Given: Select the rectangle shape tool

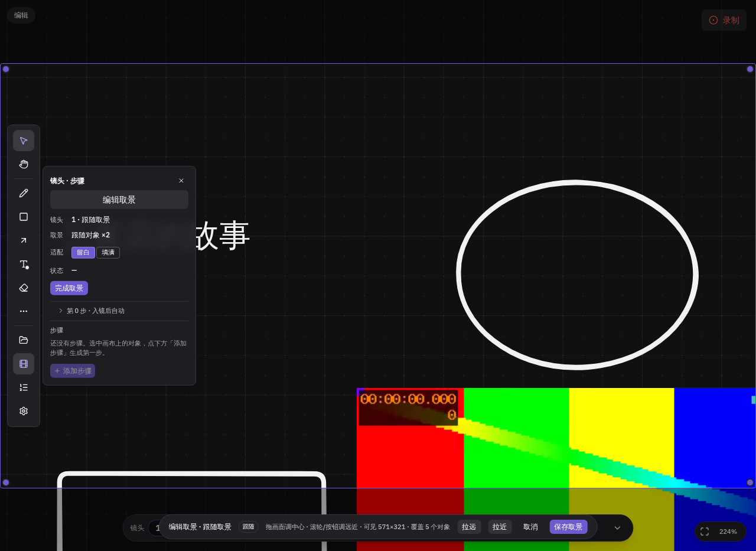Looking at the screenshot, I should [24, 217].
